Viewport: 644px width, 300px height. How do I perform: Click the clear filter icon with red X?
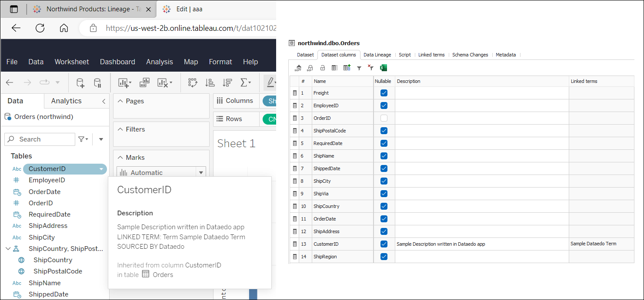point(371,68)
